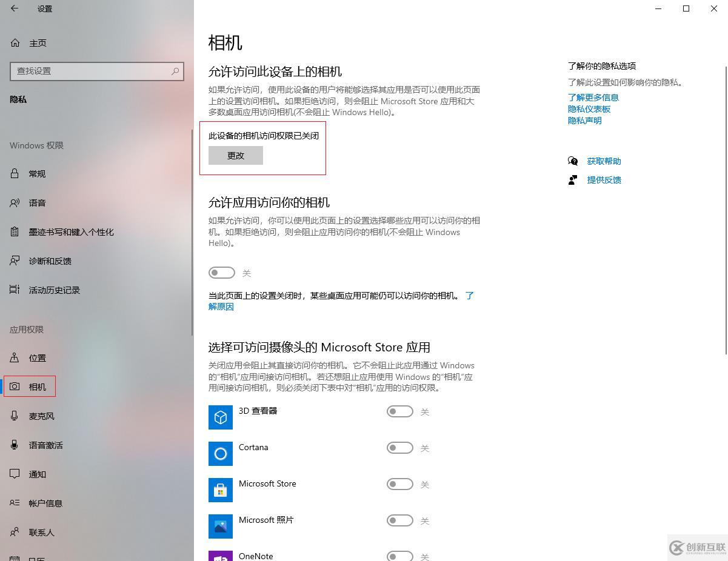Click the 3D 查看器 app icon
Viewport: 728px width, 561px height.
[221, 417]
